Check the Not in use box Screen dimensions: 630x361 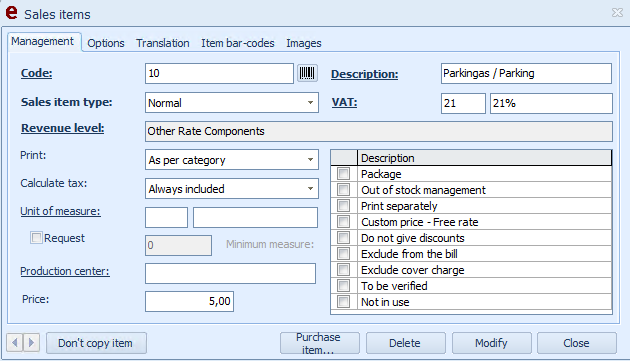[x=344, y=302]
